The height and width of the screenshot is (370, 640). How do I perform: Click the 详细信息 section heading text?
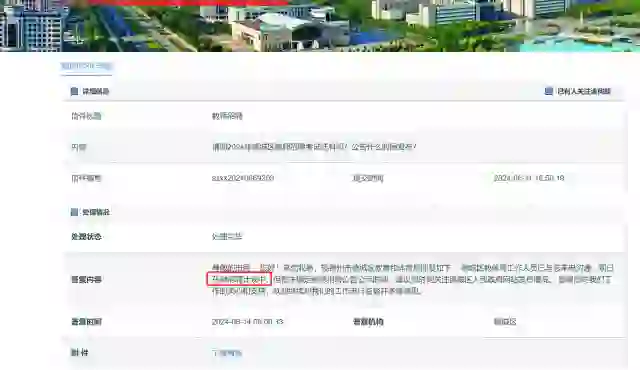click(96, 91)
